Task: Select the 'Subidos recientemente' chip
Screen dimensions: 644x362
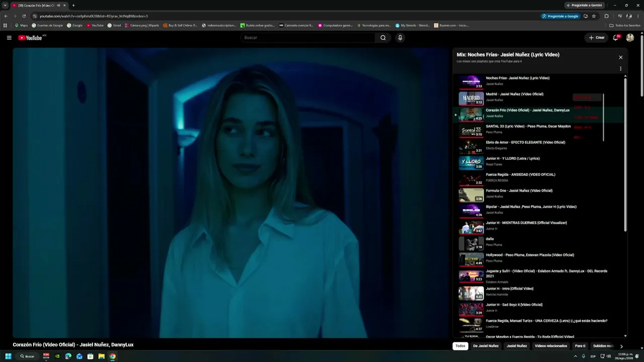Action: click(x=603, y=346)
